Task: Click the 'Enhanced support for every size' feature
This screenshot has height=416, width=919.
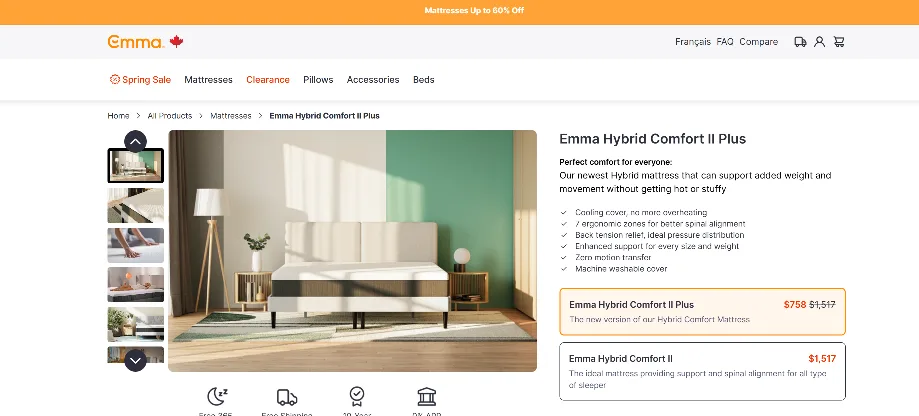Action: point(656,246)
